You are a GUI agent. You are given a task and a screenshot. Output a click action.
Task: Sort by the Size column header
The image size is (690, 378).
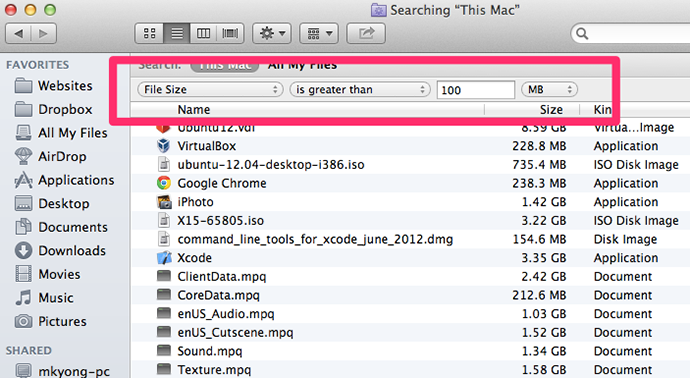(551, 110)
